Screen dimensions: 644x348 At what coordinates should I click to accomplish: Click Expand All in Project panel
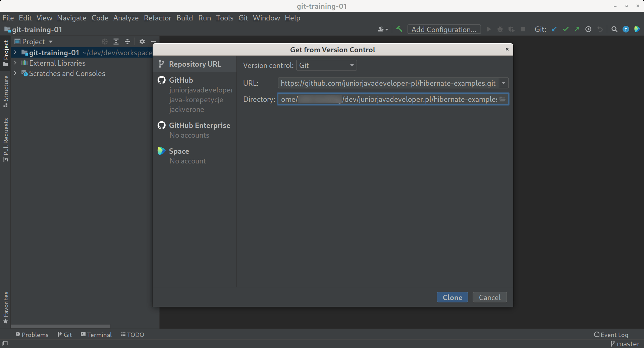116,42
